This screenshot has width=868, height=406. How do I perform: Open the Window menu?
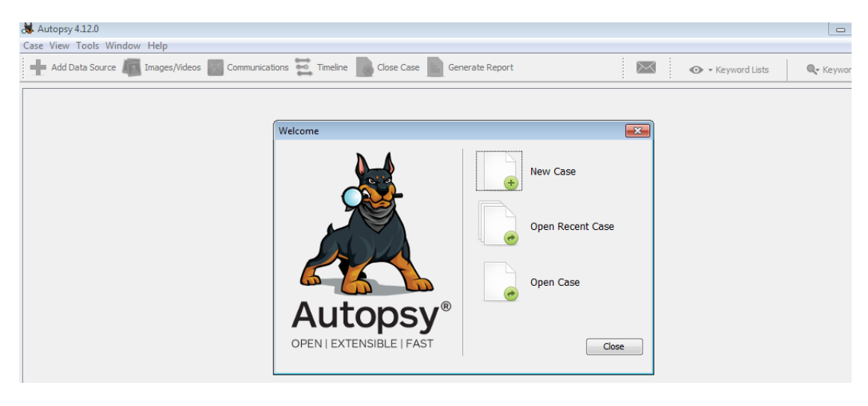click(123, 46)
